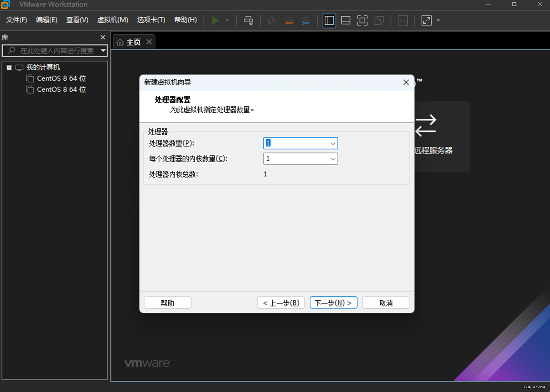Click the VM icon of second CentOS entry
This screenshot has width=550, height=392.
click(x=30, y=89)
